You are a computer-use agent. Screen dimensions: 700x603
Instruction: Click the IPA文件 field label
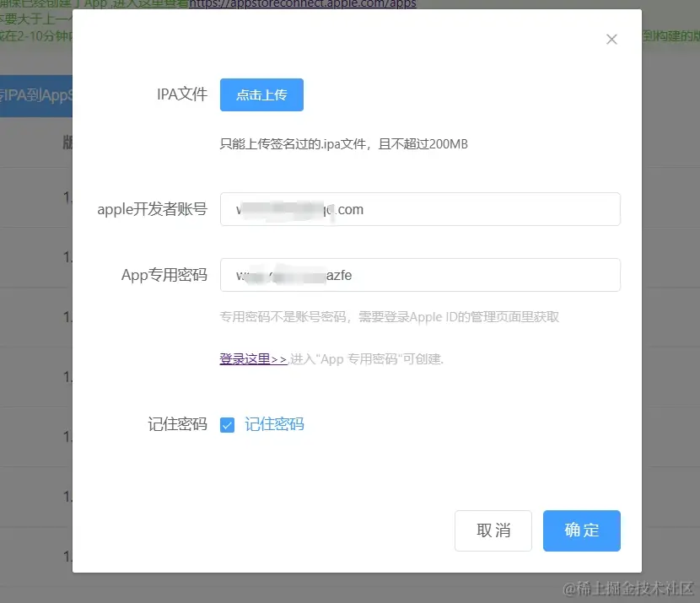[x=182, y=94]
